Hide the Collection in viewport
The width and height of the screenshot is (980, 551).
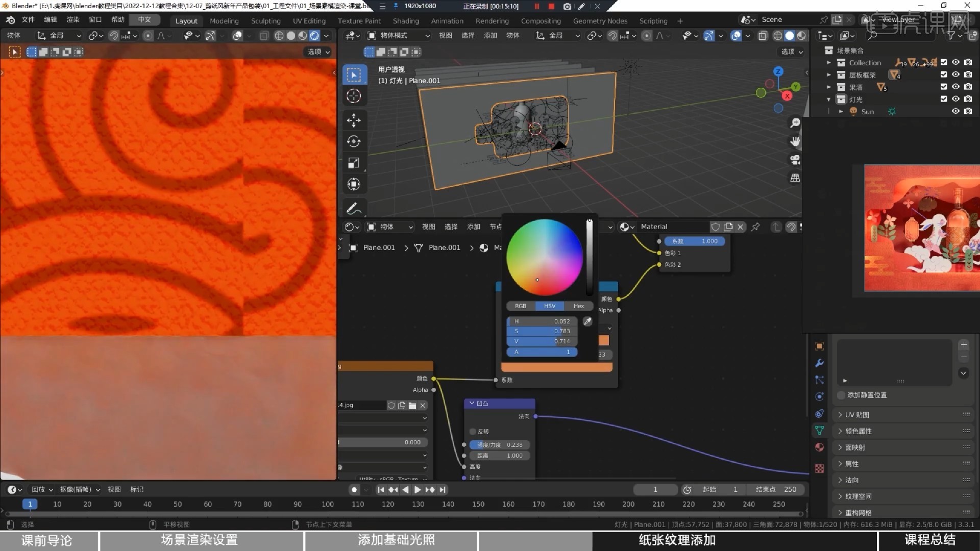pos(955,63)
